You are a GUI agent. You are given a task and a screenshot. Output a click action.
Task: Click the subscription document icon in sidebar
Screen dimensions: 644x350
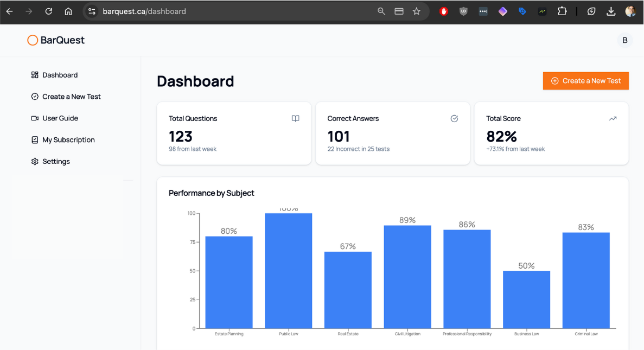pyautogui.click(x=35, y=139)
